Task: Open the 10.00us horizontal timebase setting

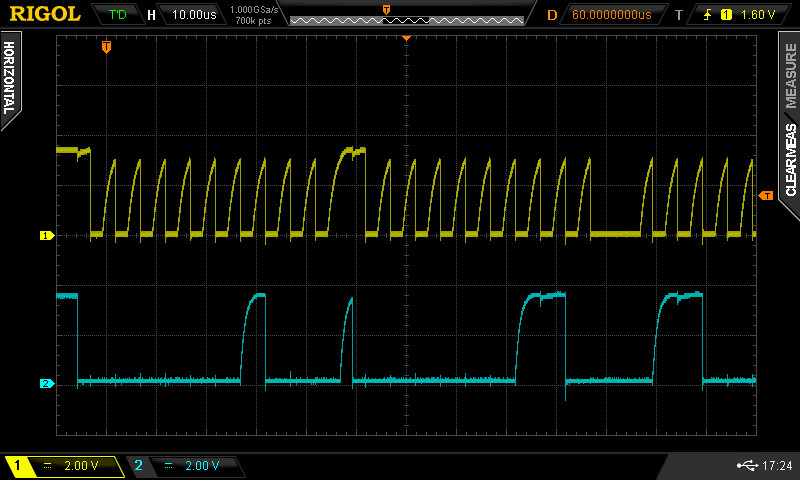Action: pyautogui.click(x=192, y=15)
